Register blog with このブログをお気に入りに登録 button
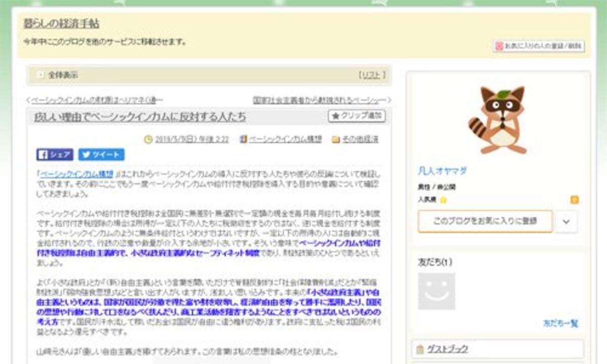Viewport: 607px width, 364px height. tap(485, 221)
